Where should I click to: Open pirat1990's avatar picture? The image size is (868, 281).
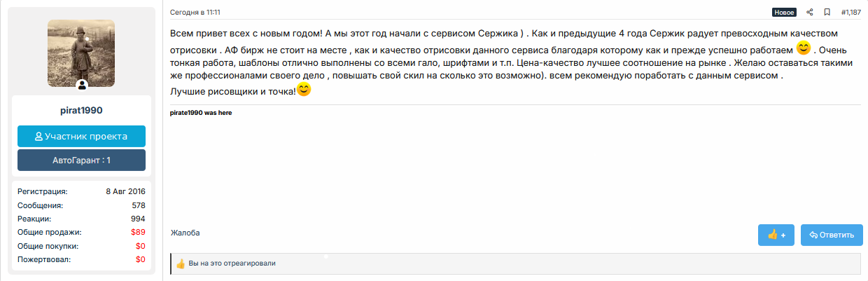[x=81, y=52]
